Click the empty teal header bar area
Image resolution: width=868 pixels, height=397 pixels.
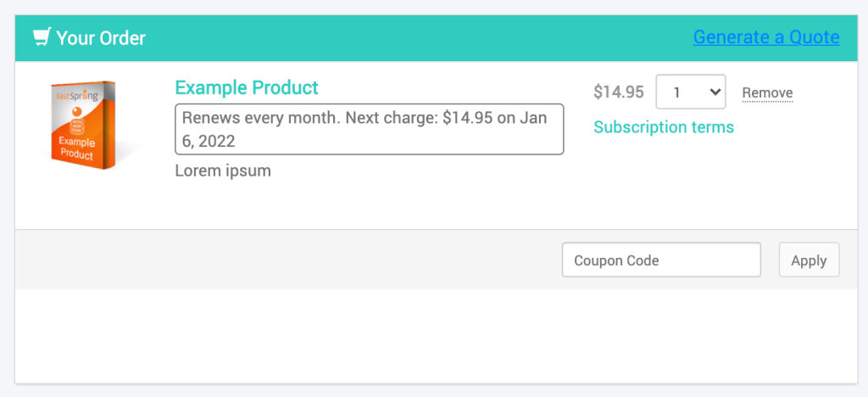point(419,37)
